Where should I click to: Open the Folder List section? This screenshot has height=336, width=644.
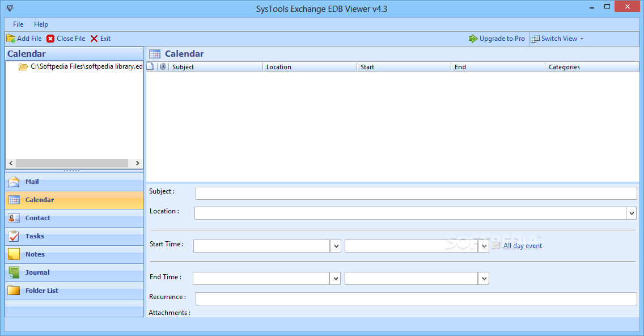coord(74,291)
